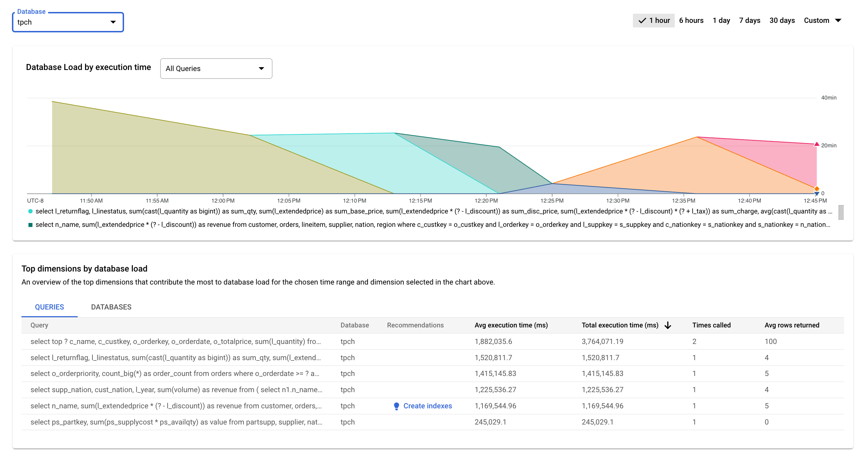Switch to the DATABASES tab

point(111,306)
